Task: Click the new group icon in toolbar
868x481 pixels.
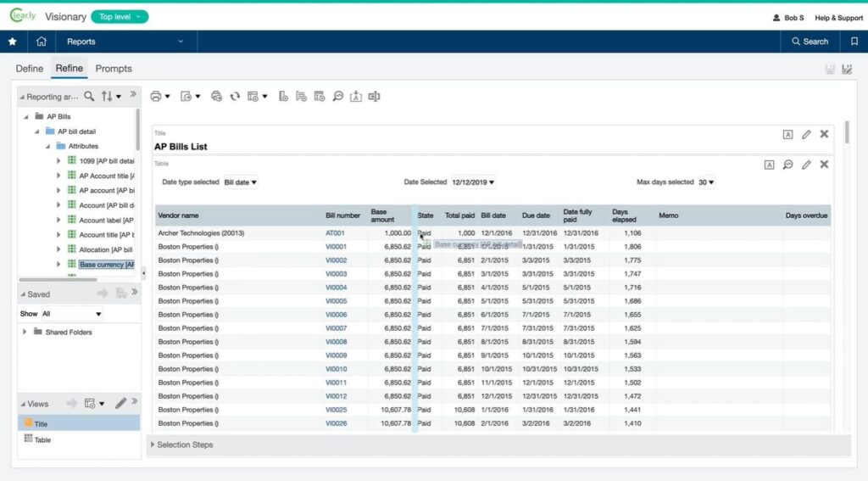Action: [301, 97]
